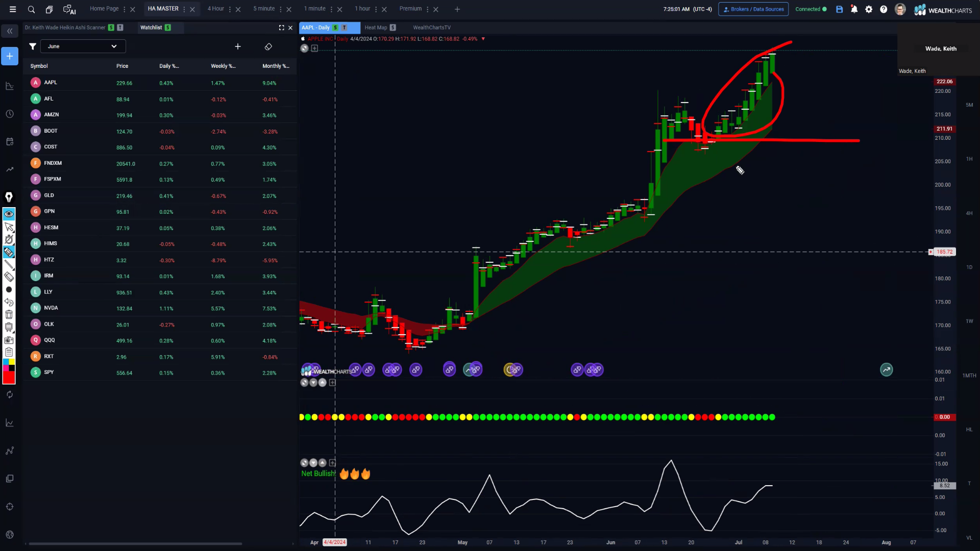
Task: Click the teal trend arrow chart marker
Action: pyautogui.click(x=887, y=370)
